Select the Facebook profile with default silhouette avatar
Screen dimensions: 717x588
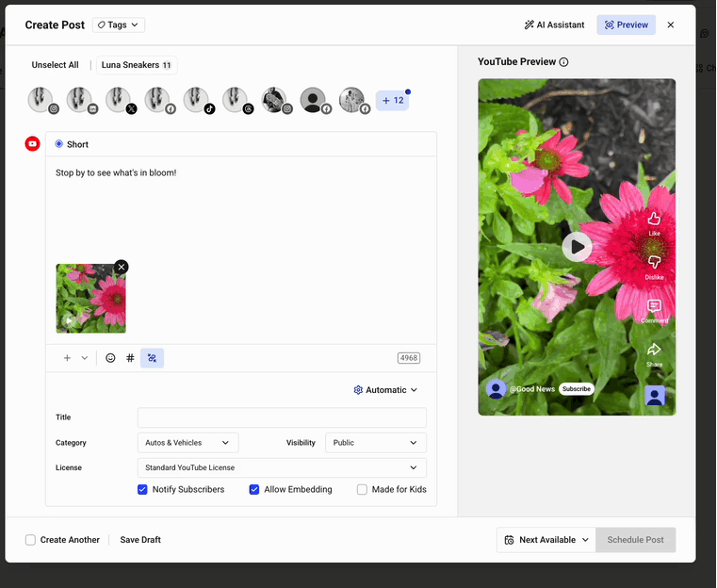coord(314,100)
